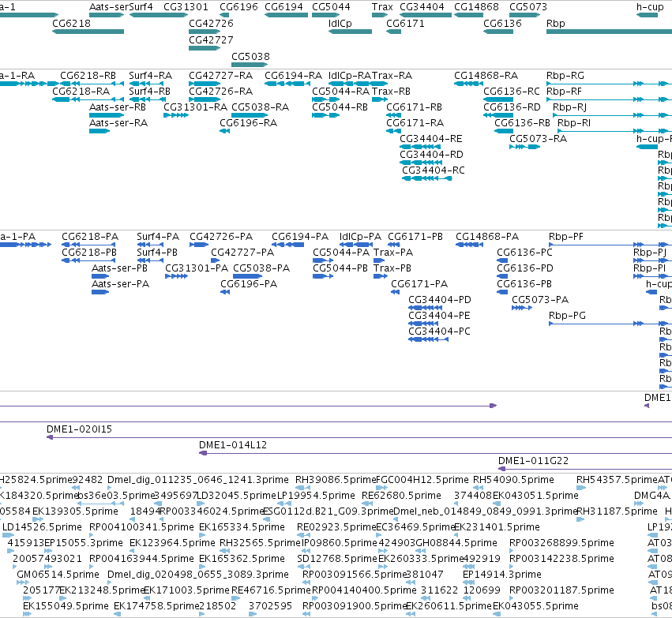
Task: Click the CG5073 gene label
Action: point(528,7)
